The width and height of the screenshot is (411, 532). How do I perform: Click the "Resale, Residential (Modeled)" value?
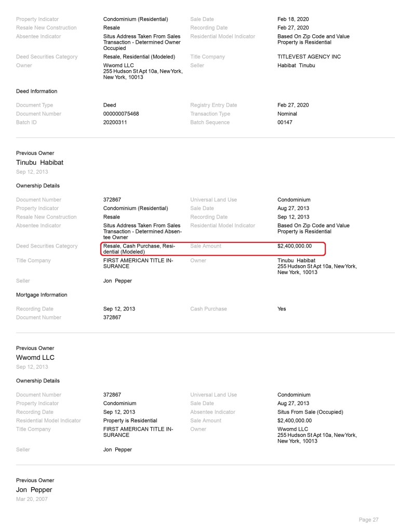139,57
